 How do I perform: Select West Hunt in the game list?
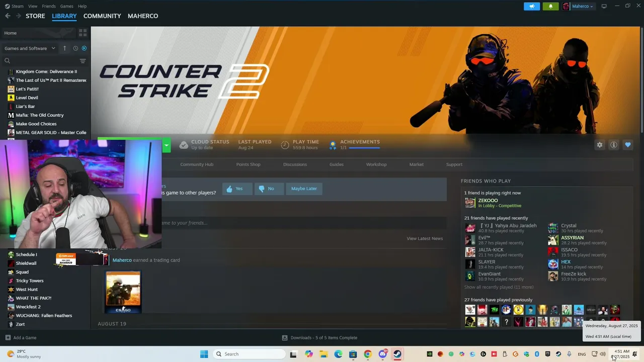(27, 290)
